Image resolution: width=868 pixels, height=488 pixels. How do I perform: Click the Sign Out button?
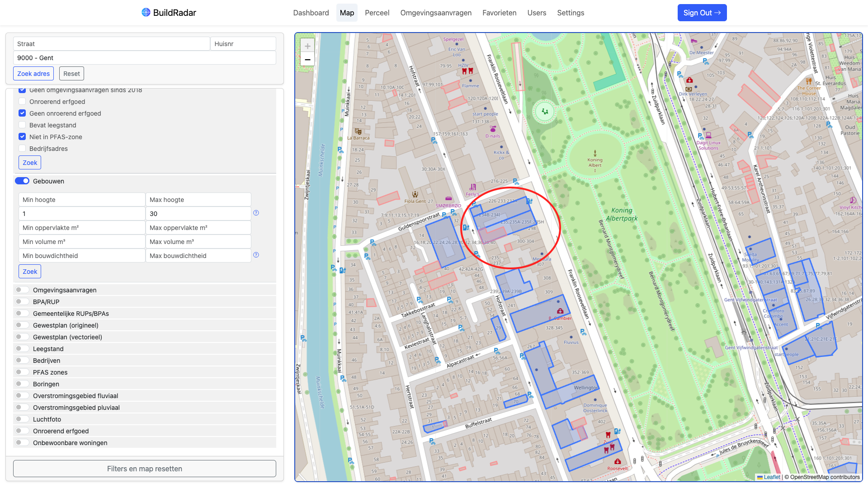point(702,13)
